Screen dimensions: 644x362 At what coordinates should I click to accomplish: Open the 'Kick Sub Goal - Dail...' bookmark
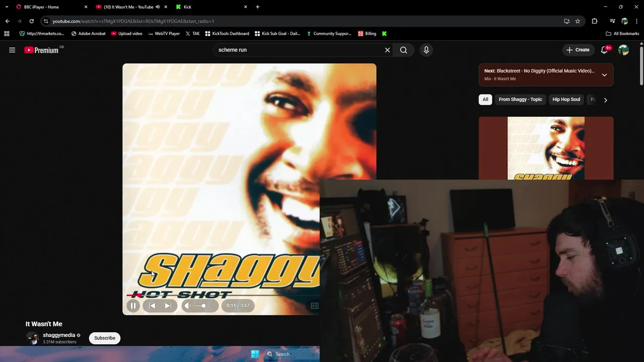pyautogui.click(x=277, y=34)
